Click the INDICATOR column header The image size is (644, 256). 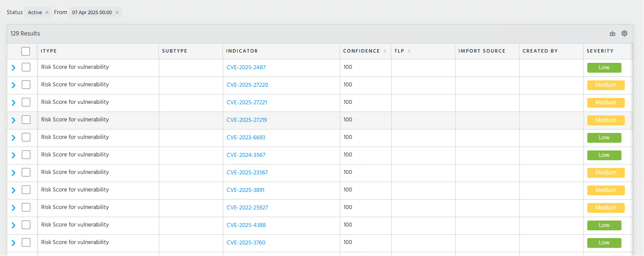click(x=242, y=51)
